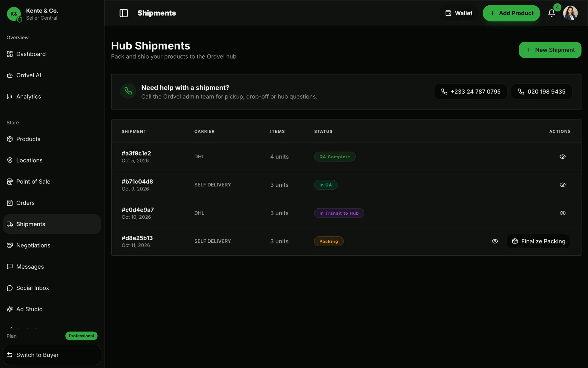Click the green phone icon in help banner
588x368 pixels.
(x=128, y=91)
